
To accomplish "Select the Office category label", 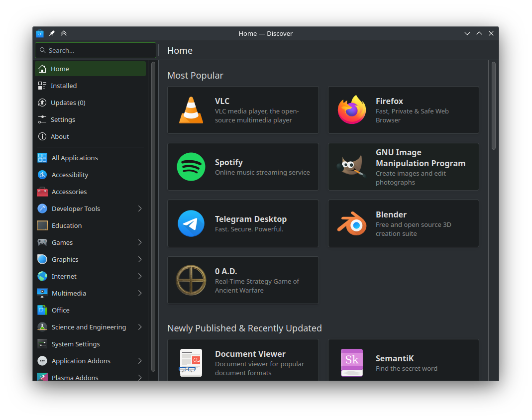I will 60,310.
